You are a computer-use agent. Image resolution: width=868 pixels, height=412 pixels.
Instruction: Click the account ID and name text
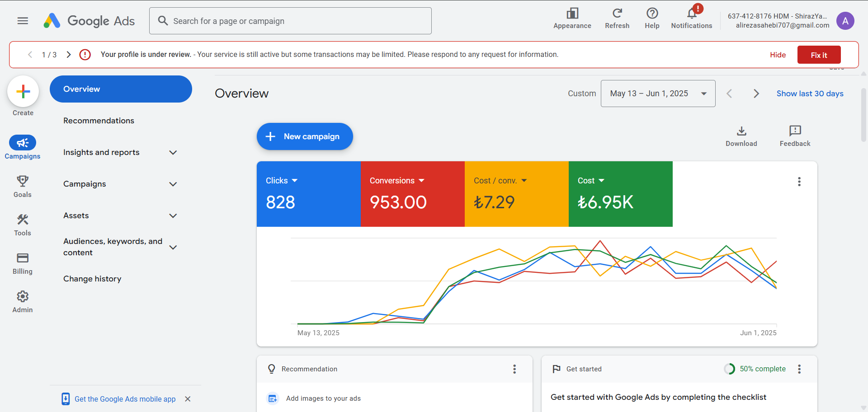[778, 16]
